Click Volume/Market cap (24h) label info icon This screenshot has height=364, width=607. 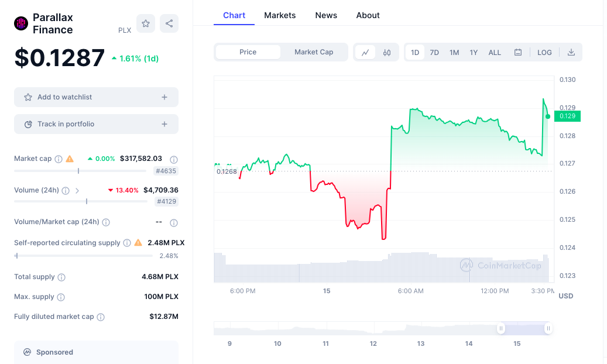click(106, 222)
